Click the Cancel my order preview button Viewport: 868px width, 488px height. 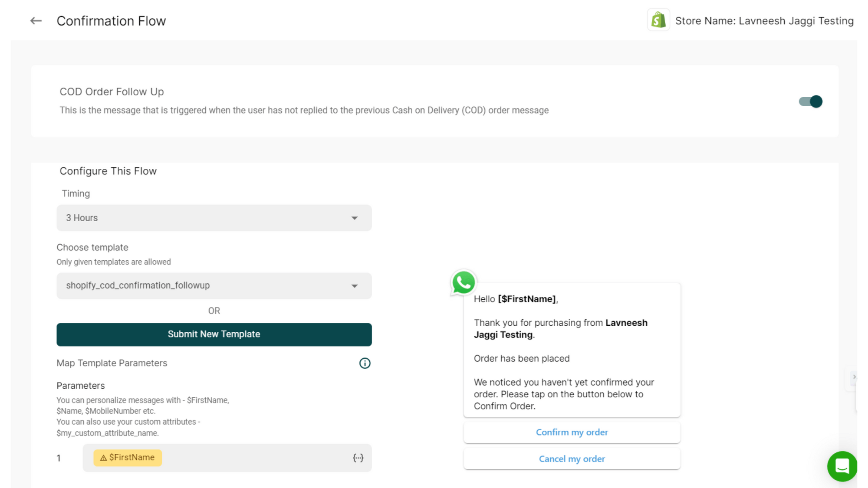pyautogui.click(x=572, y=459)
